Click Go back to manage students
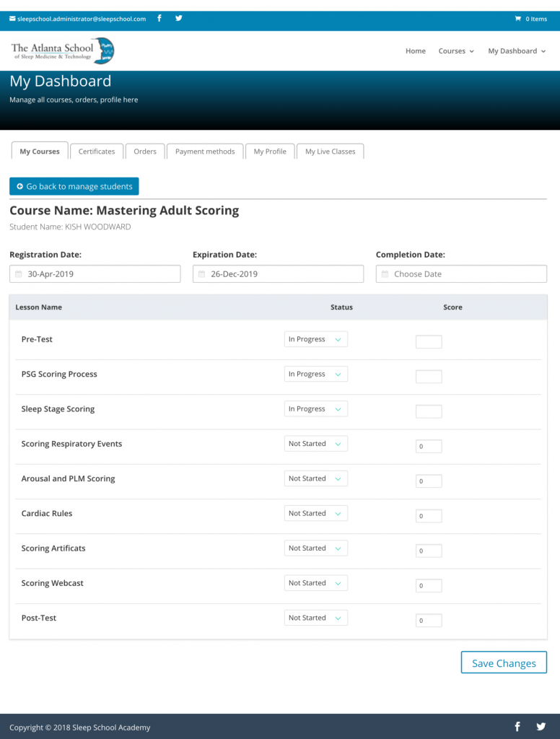Image resolution: width=560 pixels, height=739 pixels. click(74, 186)
